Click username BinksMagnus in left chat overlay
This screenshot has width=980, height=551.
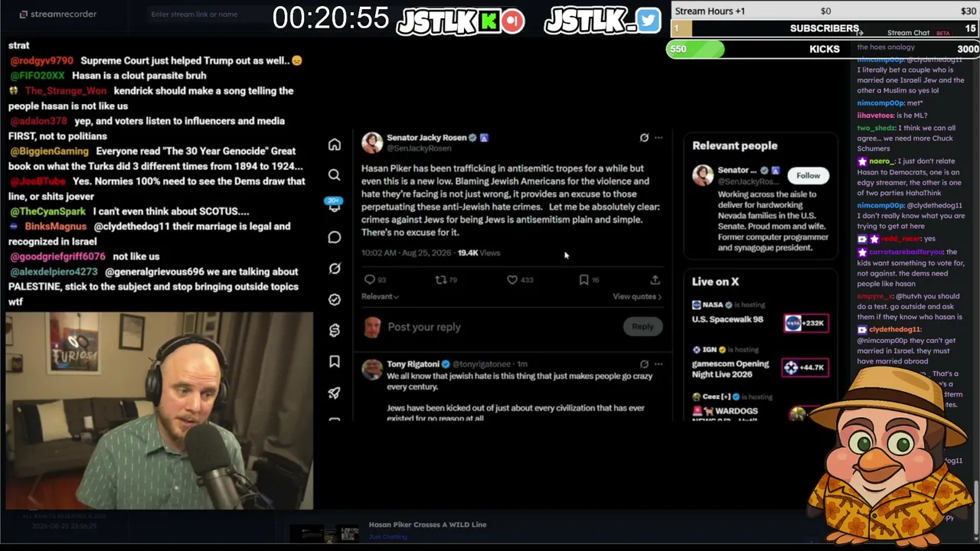[x=55, y=227]
